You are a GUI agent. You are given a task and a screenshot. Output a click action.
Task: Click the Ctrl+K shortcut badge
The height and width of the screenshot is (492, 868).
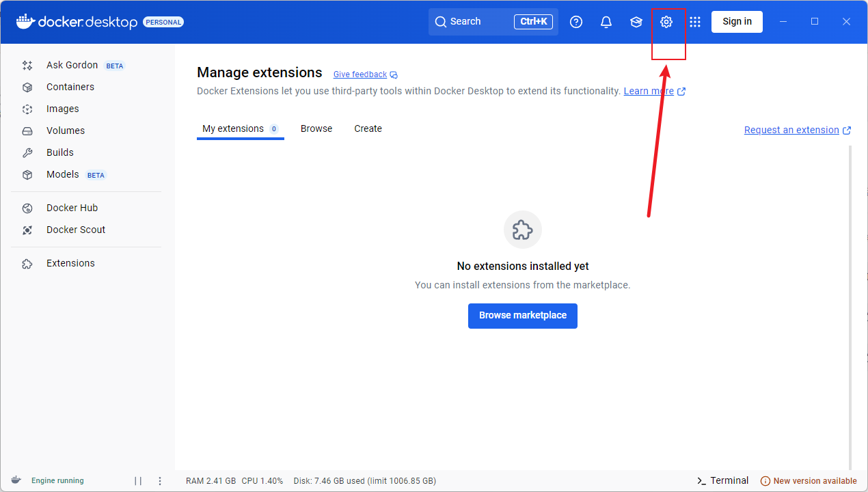(533, 22)
